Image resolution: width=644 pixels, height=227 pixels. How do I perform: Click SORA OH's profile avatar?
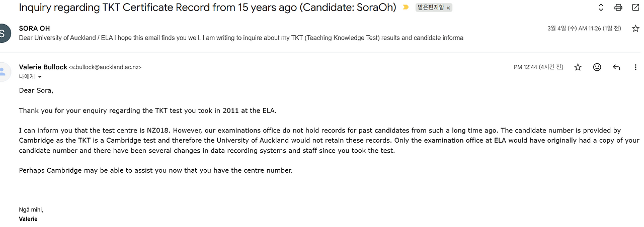(3, 33)
